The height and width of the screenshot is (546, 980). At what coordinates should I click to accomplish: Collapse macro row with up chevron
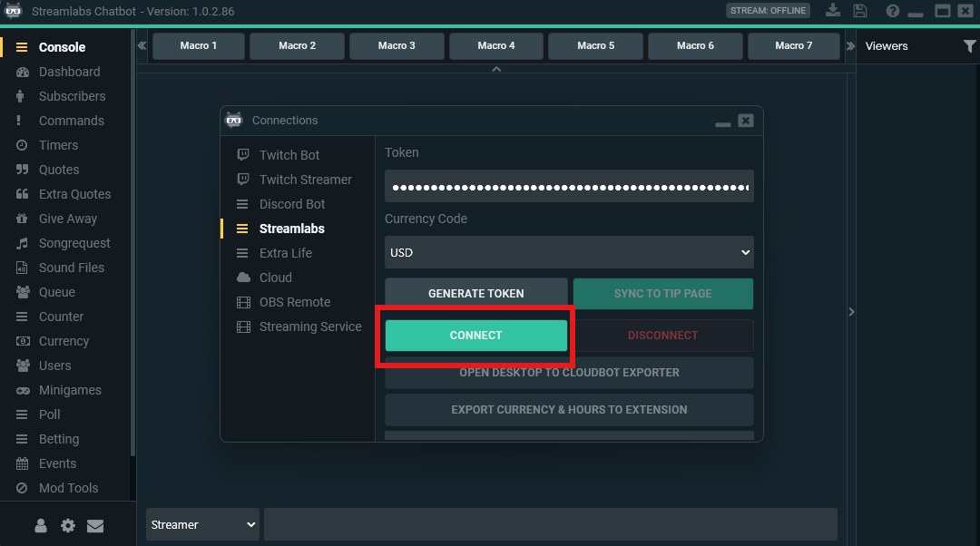click(x=496, y=69)
